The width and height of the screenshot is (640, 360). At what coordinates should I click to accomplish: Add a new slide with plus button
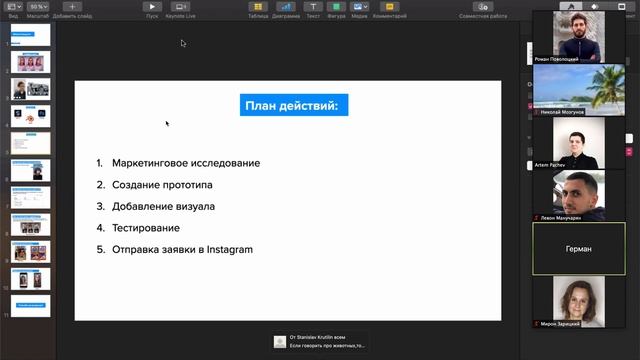[72, 7]
